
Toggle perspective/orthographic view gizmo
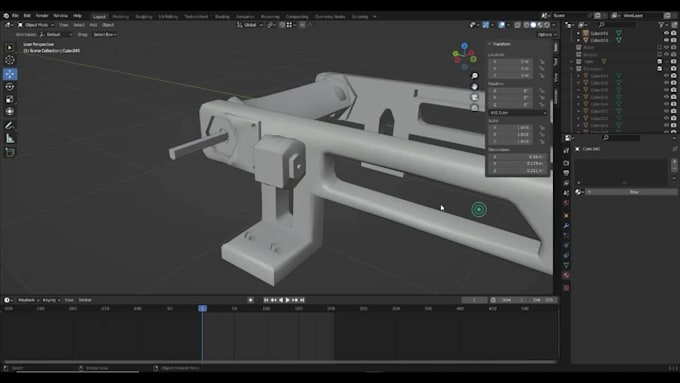coord(475,107)
